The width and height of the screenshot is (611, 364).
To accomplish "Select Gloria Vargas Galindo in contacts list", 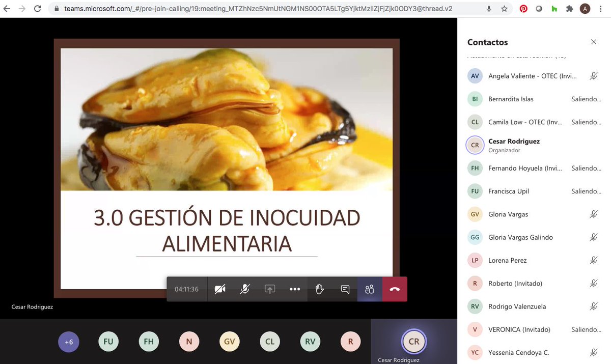I will pyautogui.click(x=534, y=237).
